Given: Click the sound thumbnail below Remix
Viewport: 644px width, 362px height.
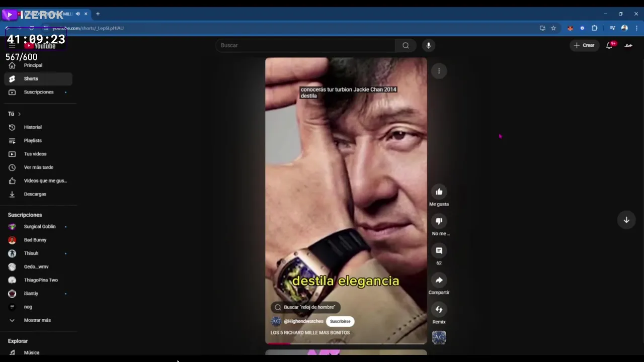Looking at the screenshot, I should tap(439, 337).
